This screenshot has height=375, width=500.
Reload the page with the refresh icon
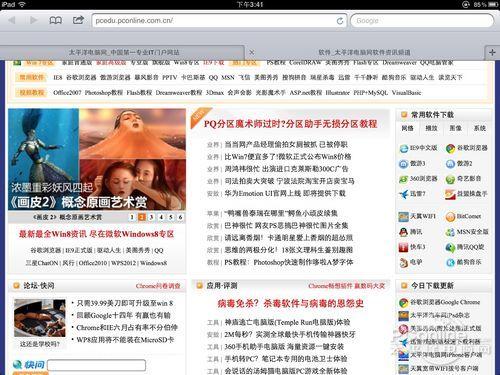point(340,21)
